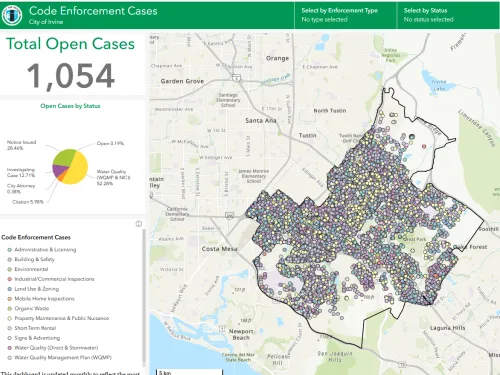Click the 'Citation 5.98%' label
The height and width of the screenshot is (375, 500).
coord(28,202)
